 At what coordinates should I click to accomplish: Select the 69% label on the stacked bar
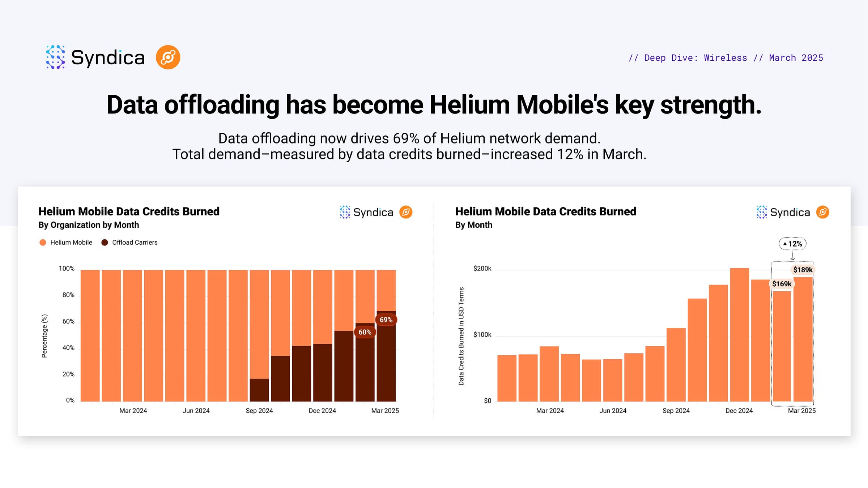click(386, 320)
